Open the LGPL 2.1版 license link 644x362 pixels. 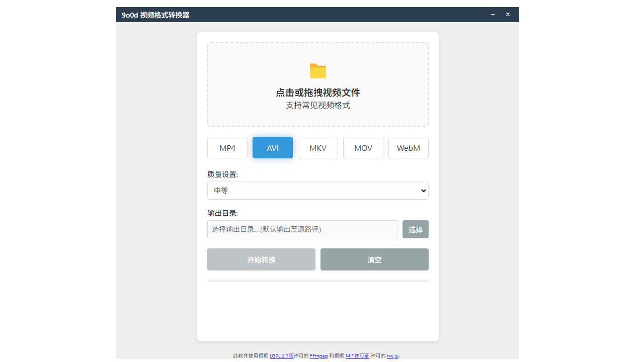[281, 355]
